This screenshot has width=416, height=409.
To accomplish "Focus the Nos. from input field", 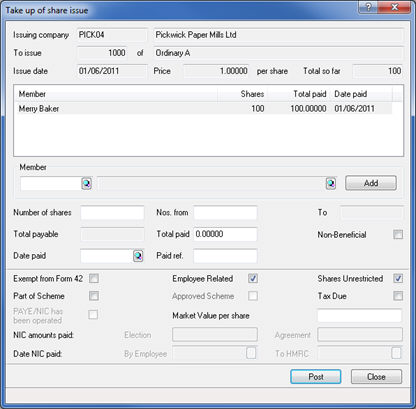I will (225, 213).
